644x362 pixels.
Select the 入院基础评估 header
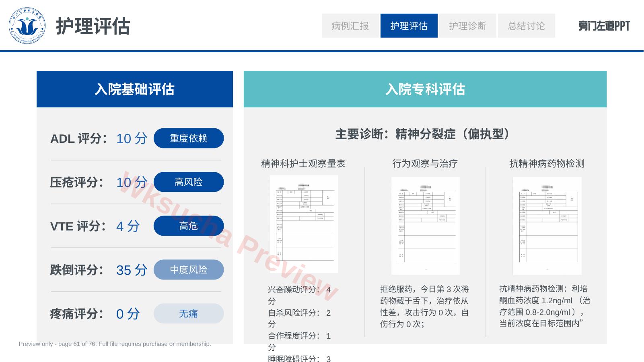tap(135, 89)
